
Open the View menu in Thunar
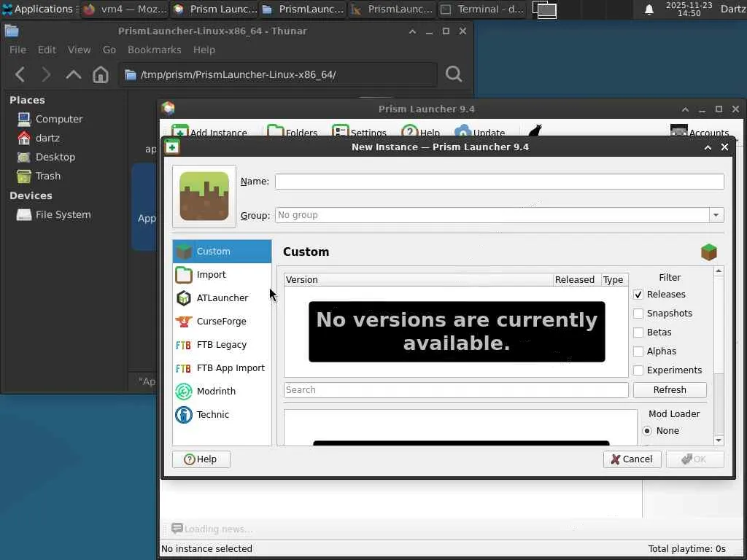79,50
